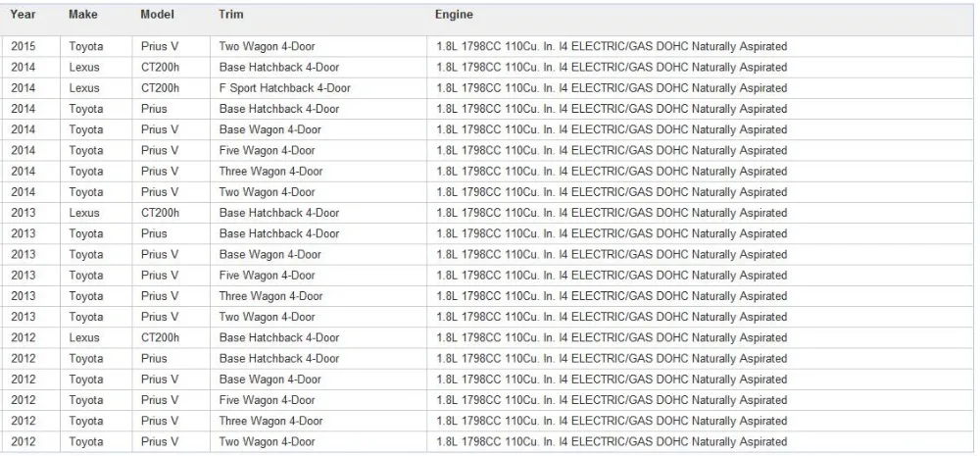The width and height of the screenshot is (980, 456).
Task: Click Five Wagon 4-Door in the 2013 row
Action: pos(267,276)
